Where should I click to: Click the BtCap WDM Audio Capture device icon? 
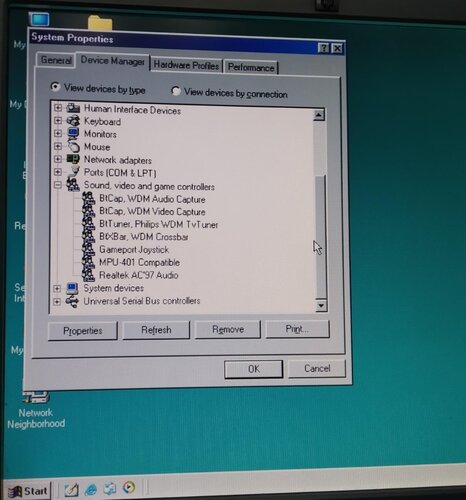pos(88,199)
